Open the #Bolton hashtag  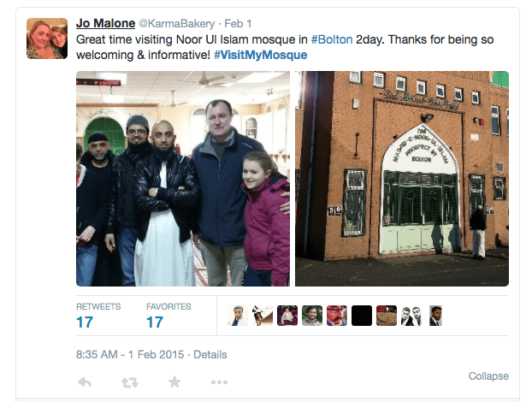click(x=332, y=39)
